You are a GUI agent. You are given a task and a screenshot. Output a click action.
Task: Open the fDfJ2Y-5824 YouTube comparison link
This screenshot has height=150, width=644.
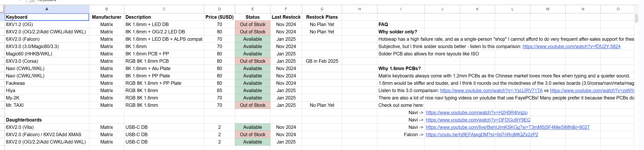point(571,46)
